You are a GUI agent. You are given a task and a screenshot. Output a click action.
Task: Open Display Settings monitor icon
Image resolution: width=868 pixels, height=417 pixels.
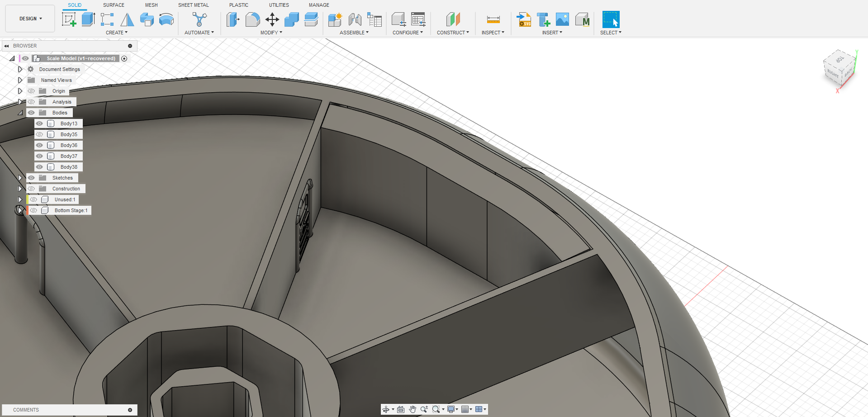click(451, 409)
